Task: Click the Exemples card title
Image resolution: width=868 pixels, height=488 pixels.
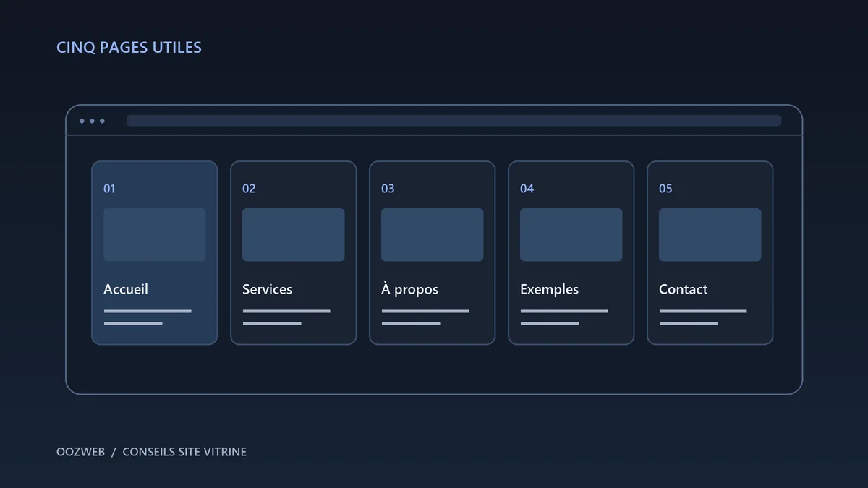Action: tap(549, 289)
